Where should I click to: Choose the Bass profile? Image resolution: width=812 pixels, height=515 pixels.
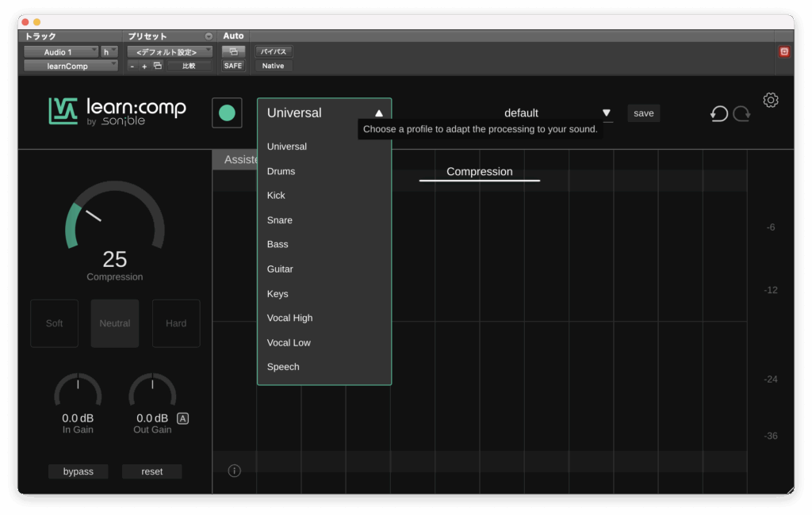324,244
